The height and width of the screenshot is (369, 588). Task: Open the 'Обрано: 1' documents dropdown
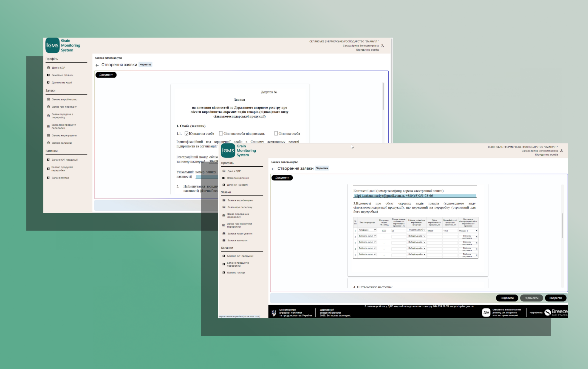point(468,230)
